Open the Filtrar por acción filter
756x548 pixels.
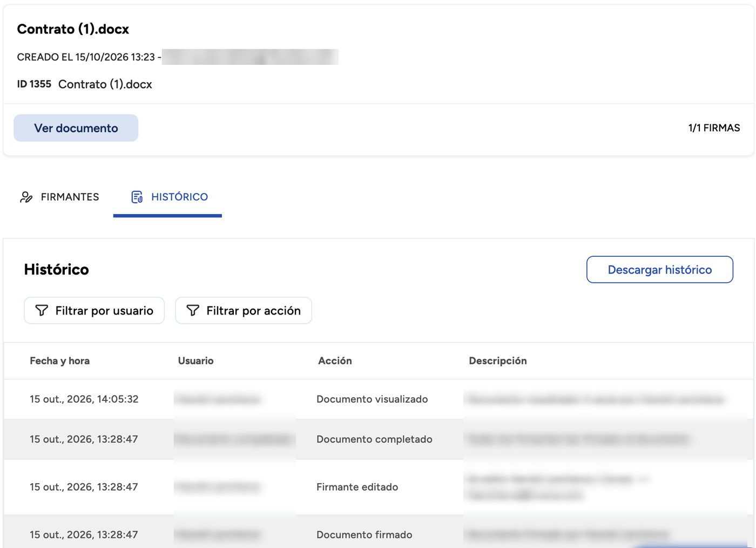(244, 311)
